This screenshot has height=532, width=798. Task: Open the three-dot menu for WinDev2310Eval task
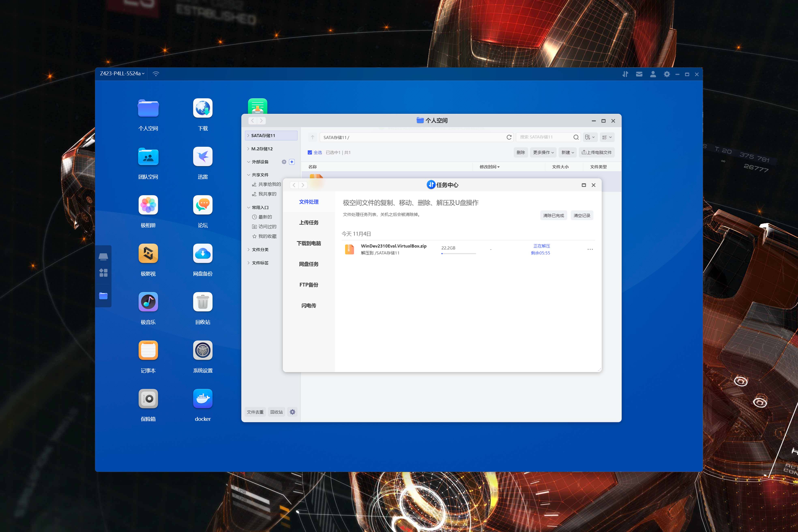[590, 249]
